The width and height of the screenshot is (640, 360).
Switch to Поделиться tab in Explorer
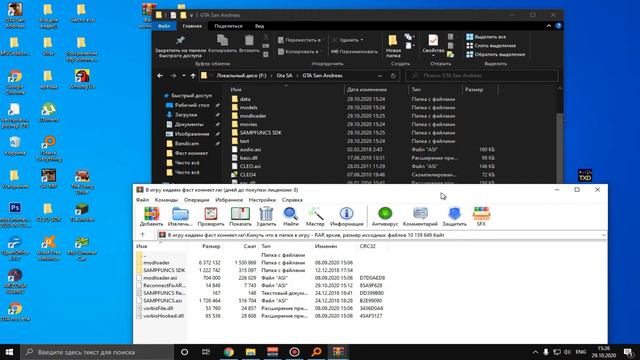pyautogui.click(x=228, y=26)
